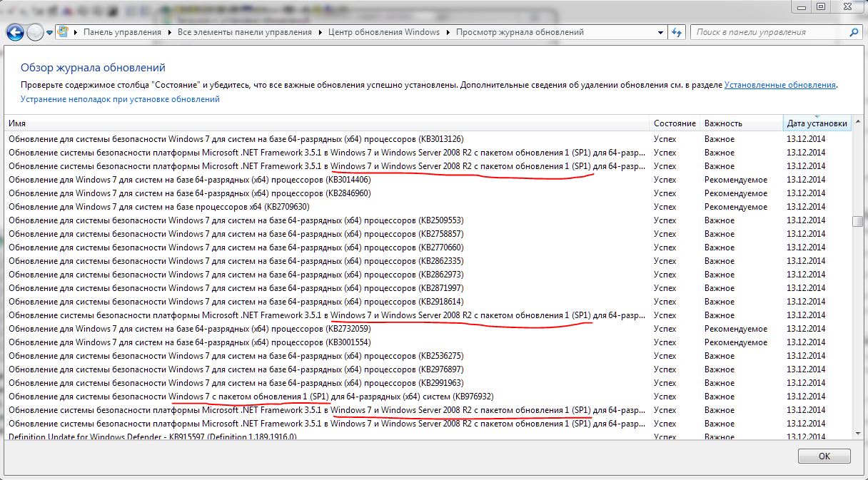Expand the chevron after 'Все элементы панели управления'

321,32
